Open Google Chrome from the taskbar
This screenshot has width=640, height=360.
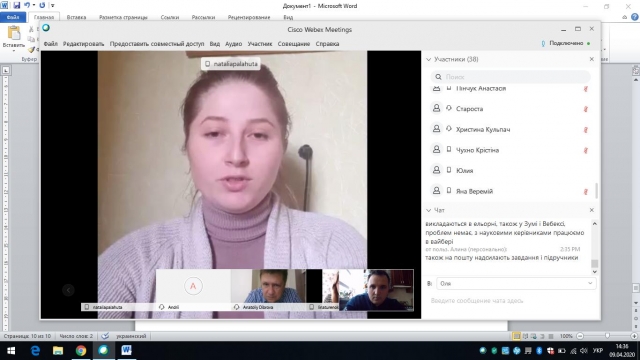(x=81, y=351)
